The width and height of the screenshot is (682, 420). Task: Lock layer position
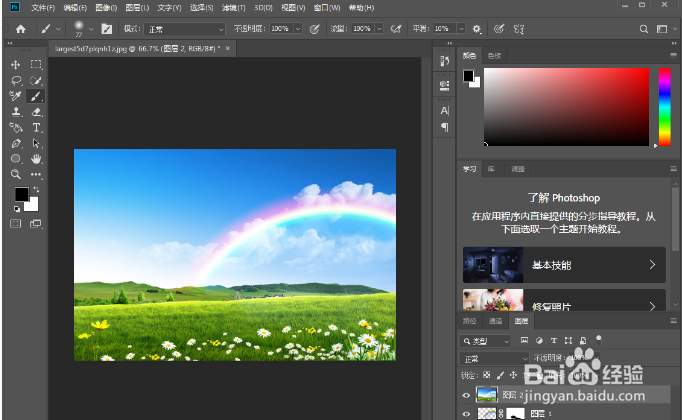coord(513,375)
